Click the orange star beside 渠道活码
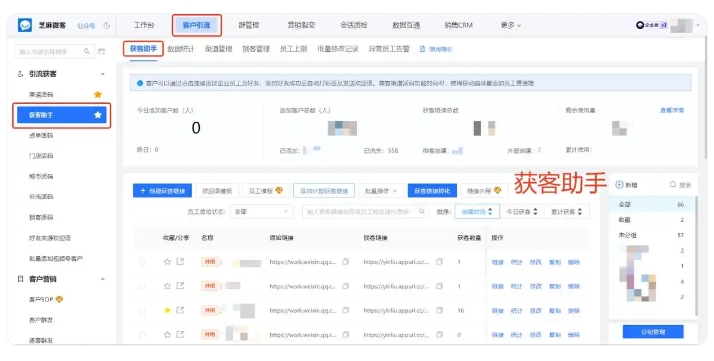The image size is (714, 361). coord(97,95)
